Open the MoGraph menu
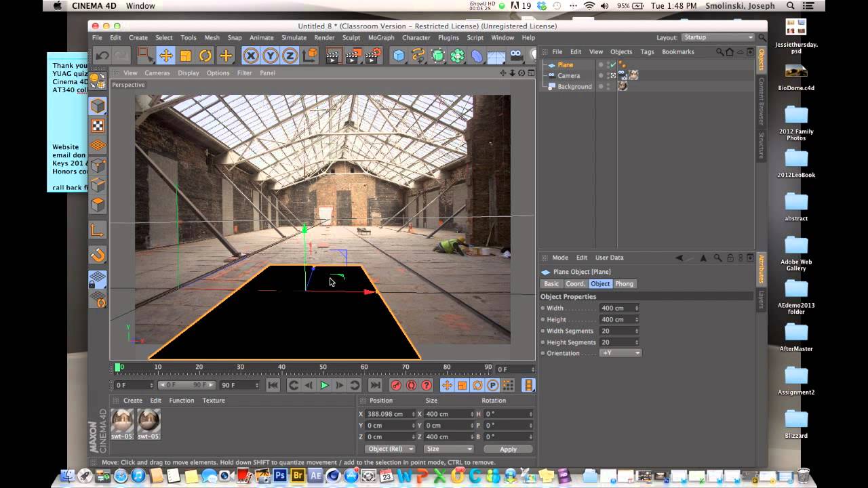Viewport: 868px width, 488px height. coord(381,38)
